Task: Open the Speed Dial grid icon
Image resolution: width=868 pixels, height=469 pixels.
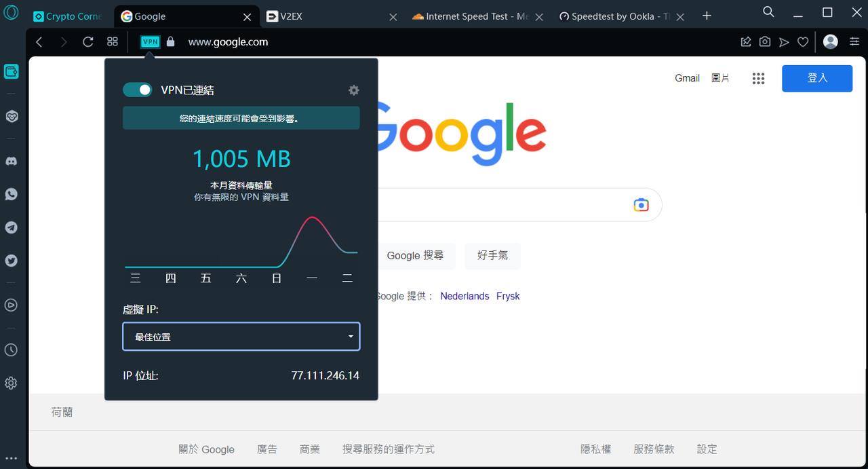Action: click(113, 42)
